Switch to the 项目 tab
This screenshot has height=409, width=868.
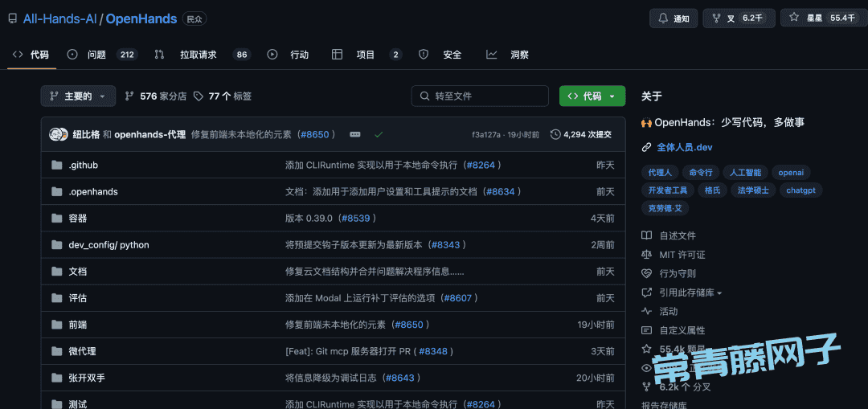(366, 54)
